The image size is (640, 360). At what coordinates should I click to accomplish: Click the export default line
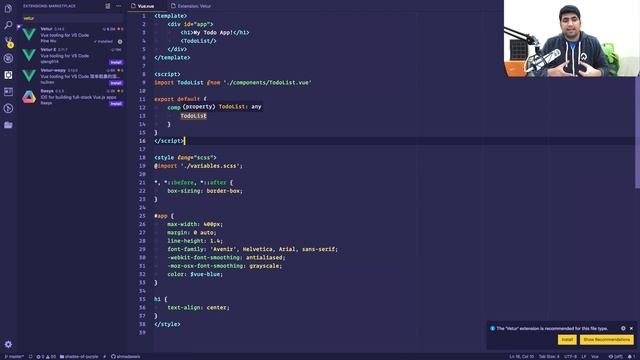[180, 99]
